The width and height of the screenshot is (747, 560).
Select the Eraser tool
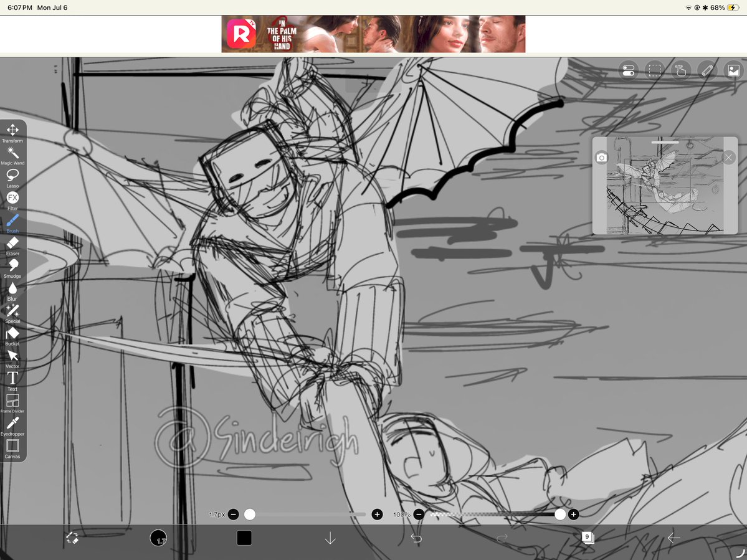click(12, 245)
